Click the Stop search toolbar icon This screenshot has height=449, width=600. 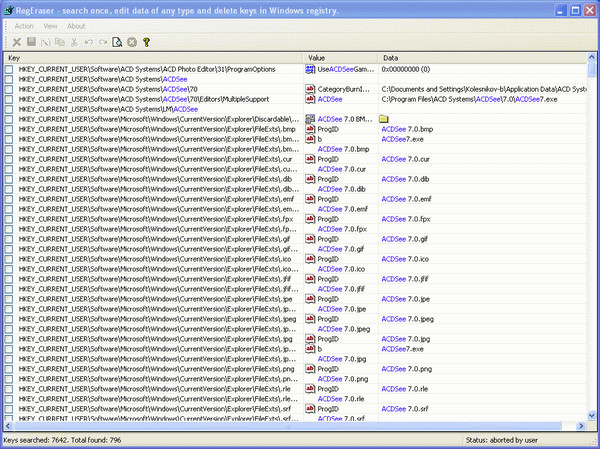(x=132, y=42)
